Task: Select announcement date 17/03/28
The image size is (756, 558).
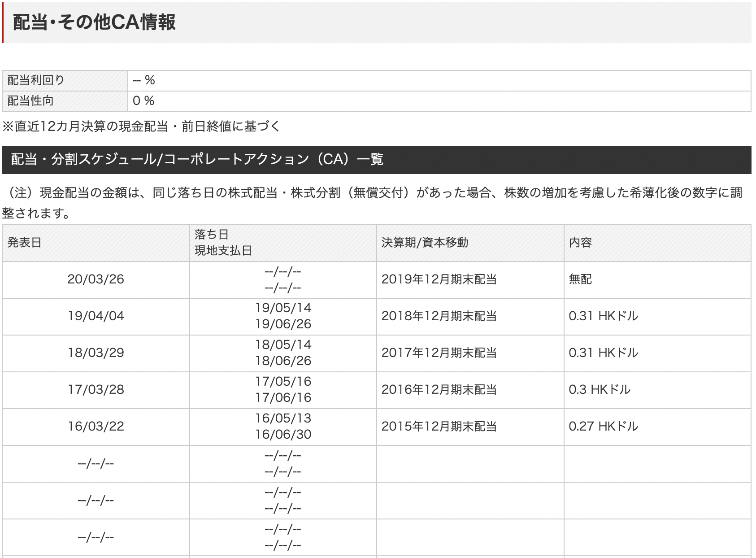Action: coord(96,390)
